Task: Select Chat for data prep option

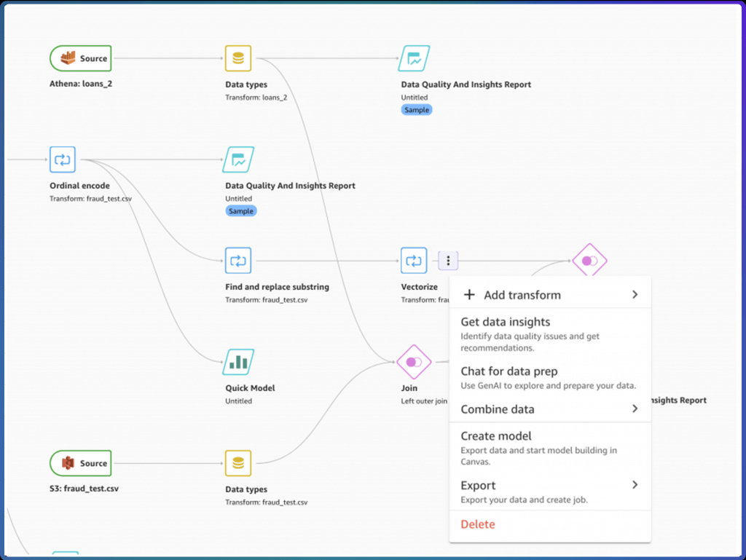Action: tap(550, 377)
